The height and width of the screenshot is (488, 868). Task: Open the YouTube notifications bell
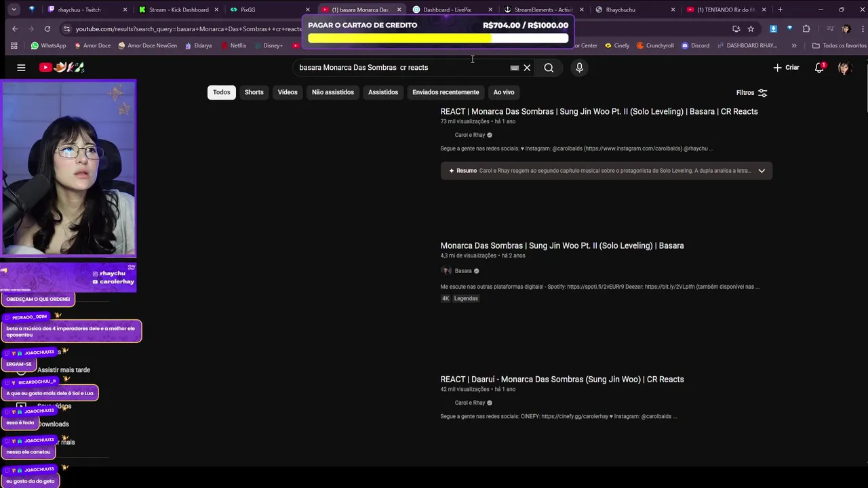click(x=819, y=68)
